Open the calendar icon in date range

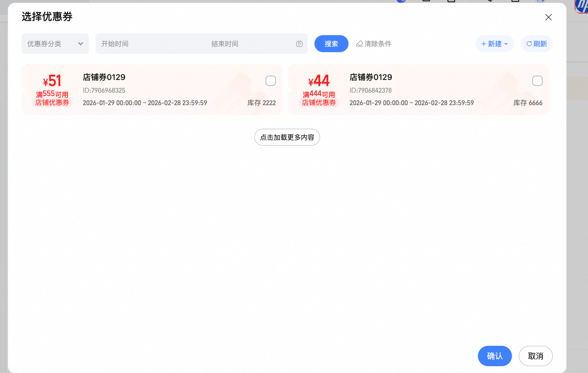(x=299, y=44)
